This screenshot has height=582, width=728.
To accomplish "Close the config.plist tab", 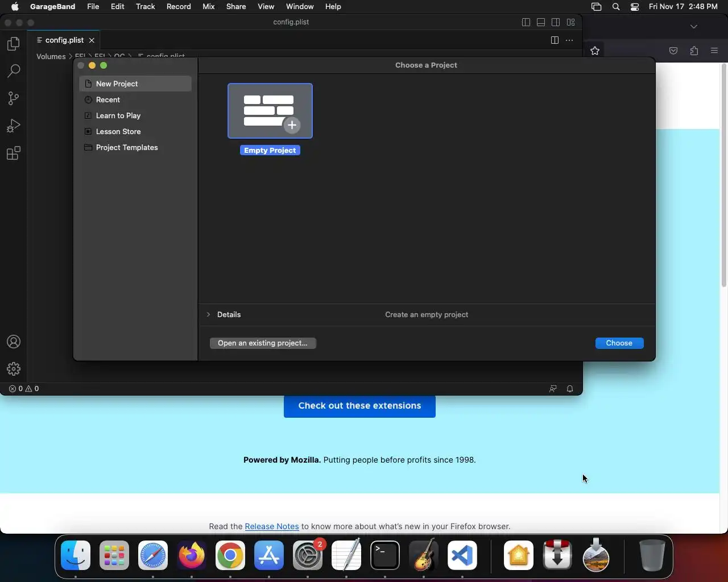I will pos(92,40).
